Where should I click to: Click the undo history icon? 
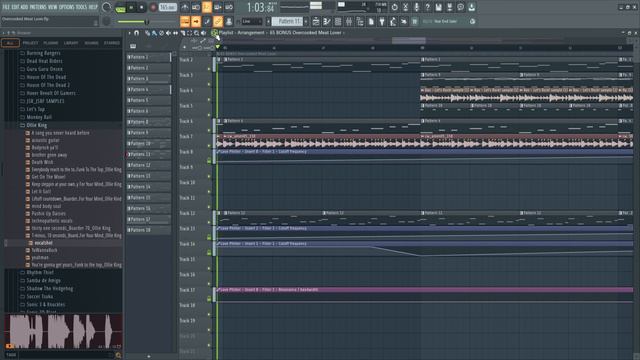(x=394, y=7)
